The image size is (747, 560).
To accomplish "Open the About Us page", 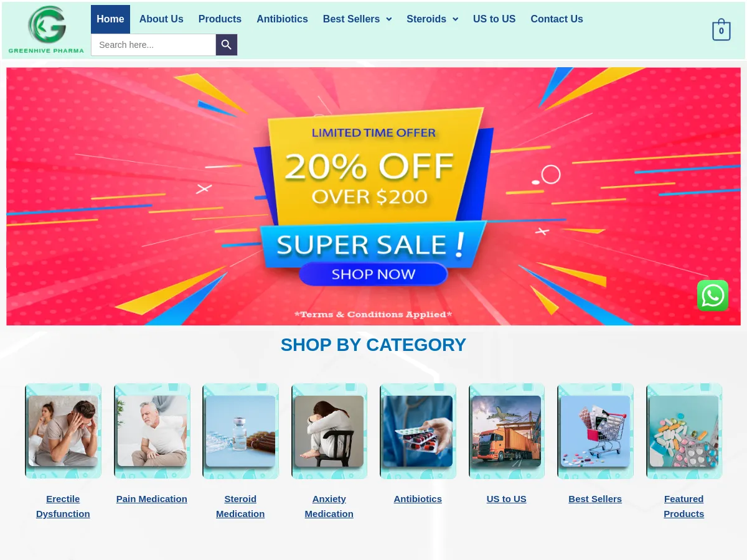I will (x=161, y=19).
